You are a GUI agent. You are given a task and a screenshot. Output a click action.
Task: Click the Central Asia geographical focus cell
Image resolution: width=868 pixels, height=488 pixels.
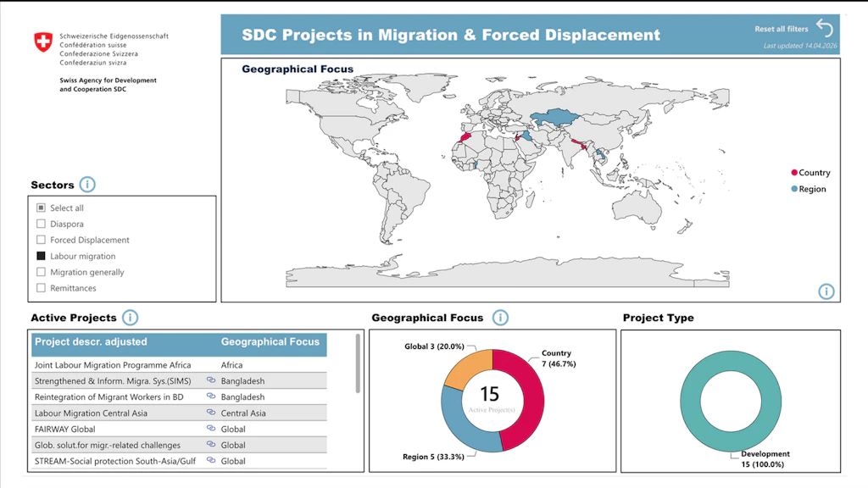(x=243, y=413)
